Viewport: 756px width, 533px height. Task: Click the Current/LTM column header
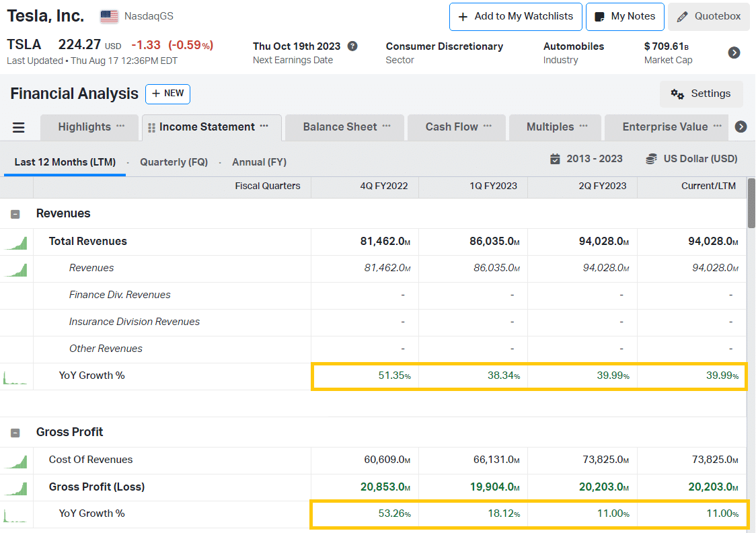point(709,186)
